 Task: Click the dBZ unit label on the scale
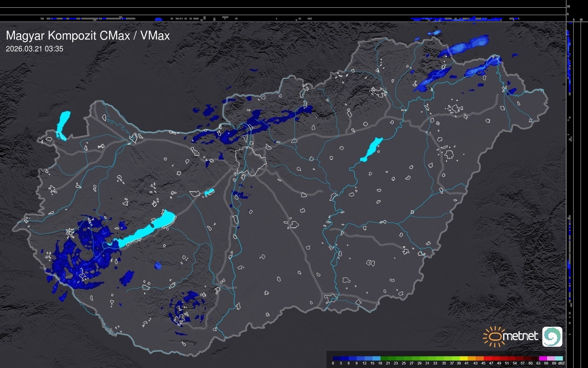(561, 363)
